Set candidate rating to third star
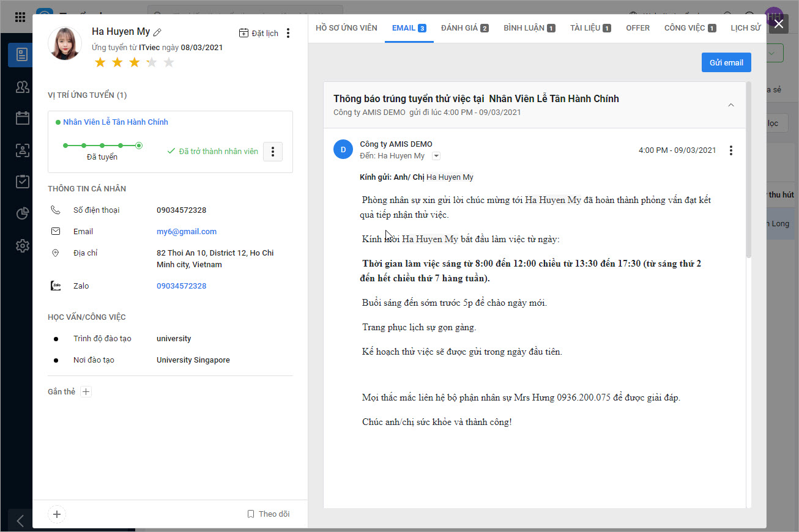The width and height of the screenshot is (799, 532). pyautogui.click(x=135, y=62)
